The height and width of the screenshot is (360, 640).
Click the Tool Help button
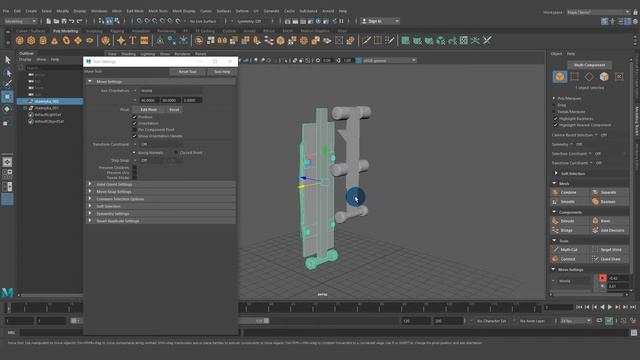tap(222, 71)
